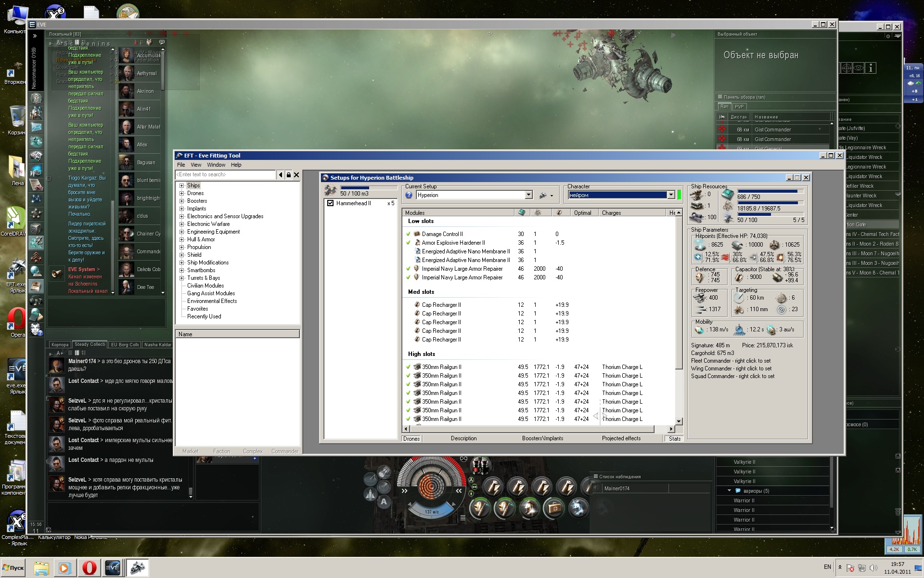This screenshot has width=924, height=578.
Task: Click inside the EFT search text field
Action: (x=226, y=175)
